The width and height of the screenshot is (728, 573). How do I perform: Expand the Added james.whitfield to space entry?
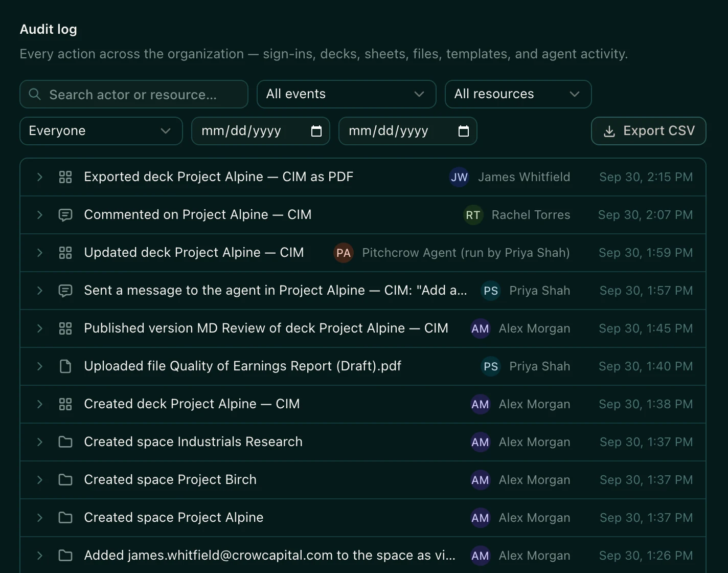[x=39, y=556]
